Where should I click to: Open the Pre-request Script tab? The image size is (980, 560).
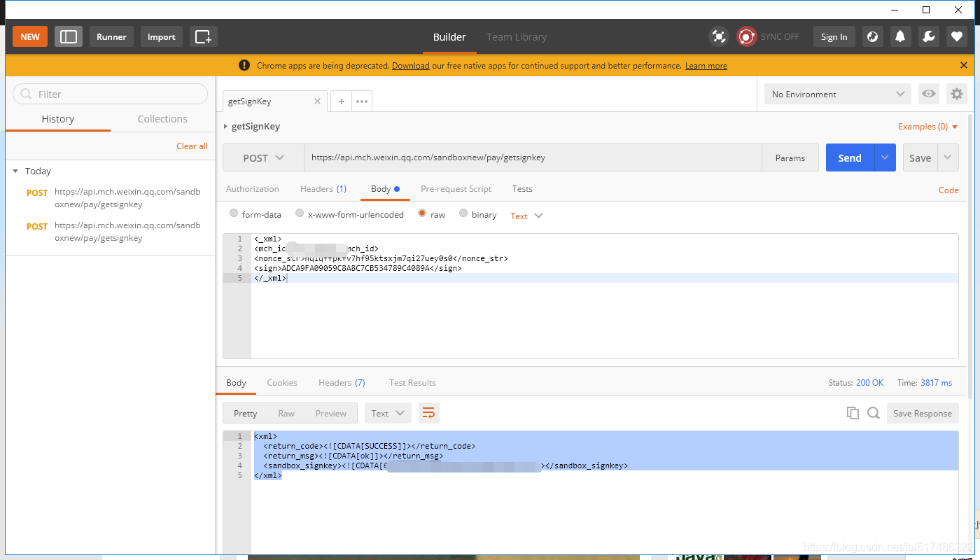pyautogui.click(x=456, y=189)
